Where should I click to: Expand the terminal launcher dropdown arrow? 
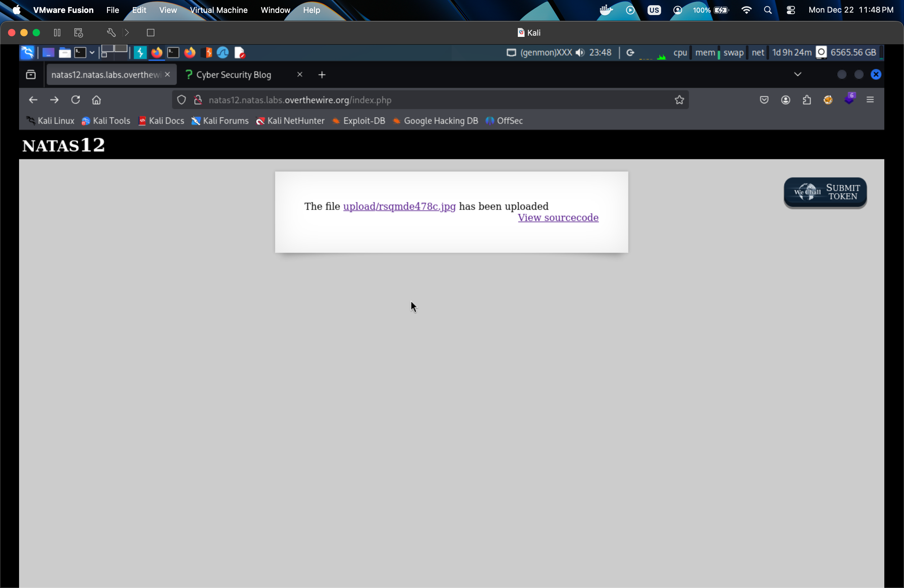coord(92,52)
